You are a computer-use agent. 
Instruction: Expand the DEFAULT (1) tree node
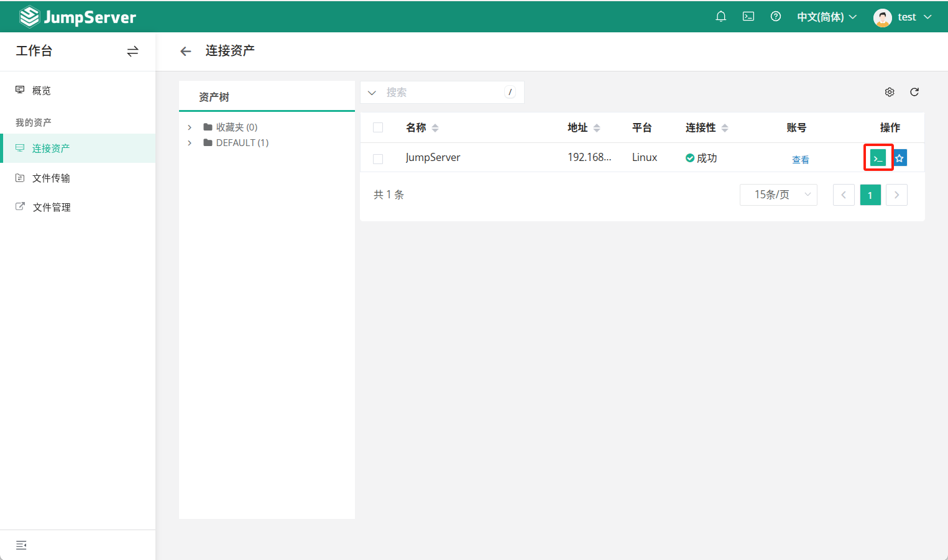[190, 143]
